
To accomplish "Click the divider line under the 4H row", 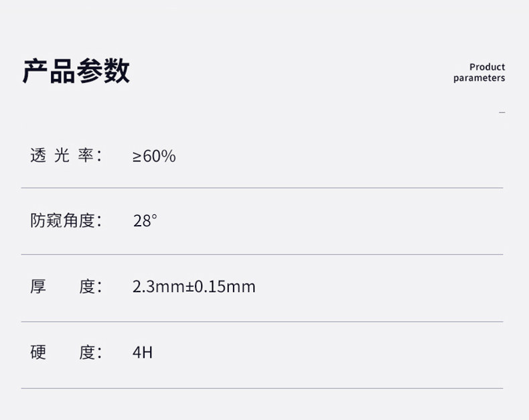I will tap(262, 388).
